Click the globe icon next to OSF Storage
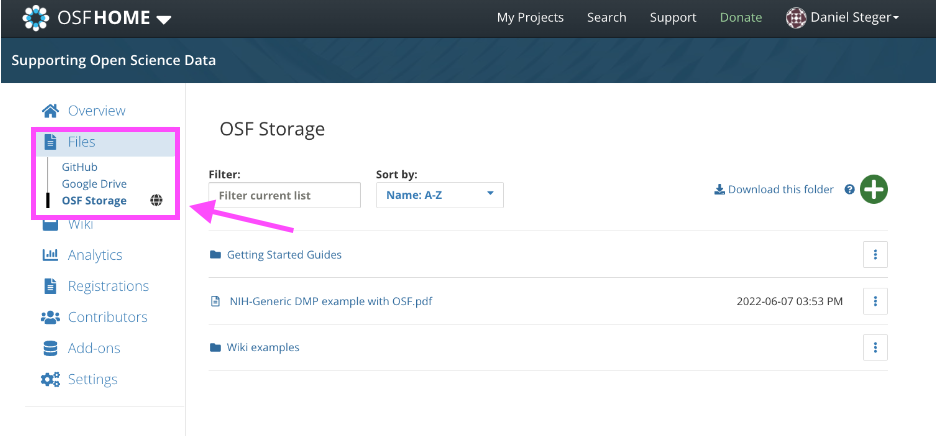This screenshot has height=447, width=936. 156,201
